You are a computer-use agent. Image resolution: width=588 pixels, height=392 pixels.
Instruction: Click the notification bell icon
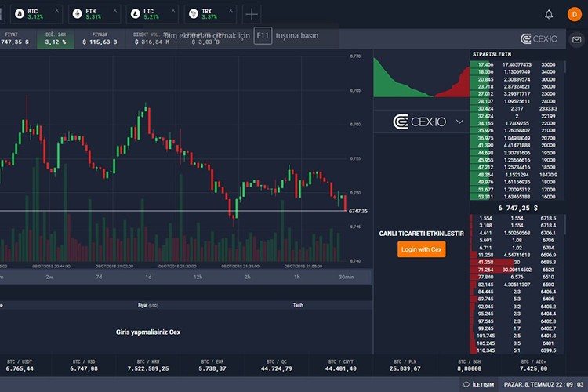[549, 14]
